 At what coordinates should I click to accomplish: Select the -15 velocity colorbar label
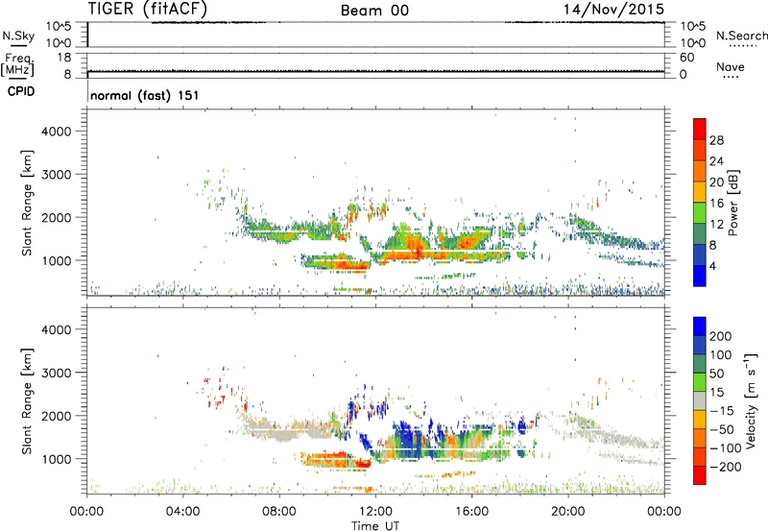[721, 411]
